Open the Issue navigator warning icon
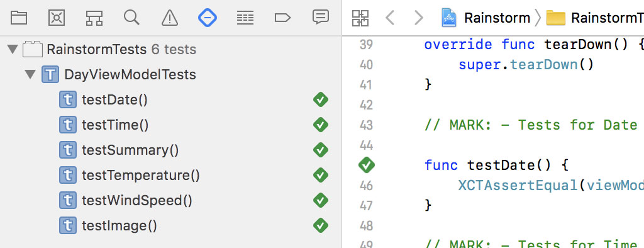This screenshot has height=248, width=644. (x=170, y=18)
